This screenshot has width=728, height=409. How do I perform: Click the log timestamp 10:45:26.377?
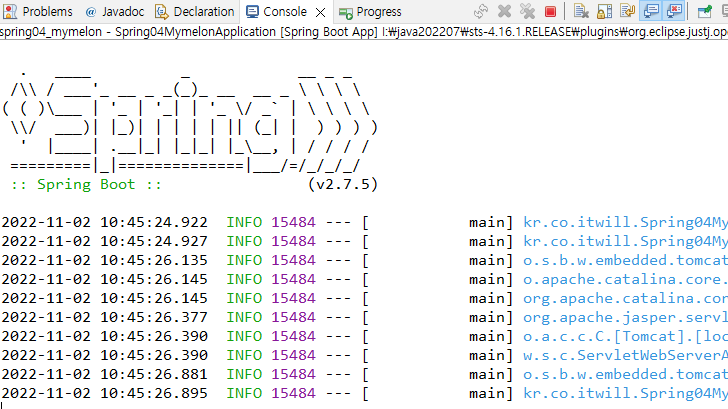point(154,317)
